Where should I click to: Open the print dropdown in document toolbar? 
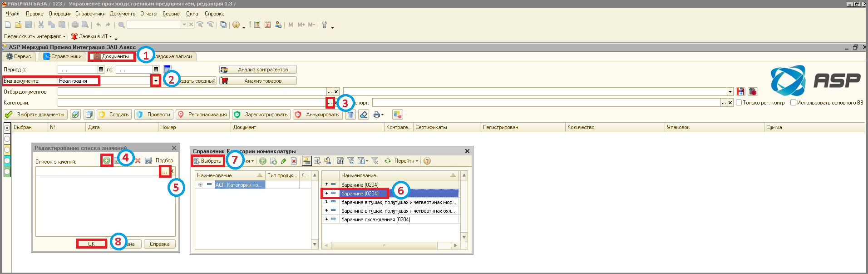pos(379,115)
